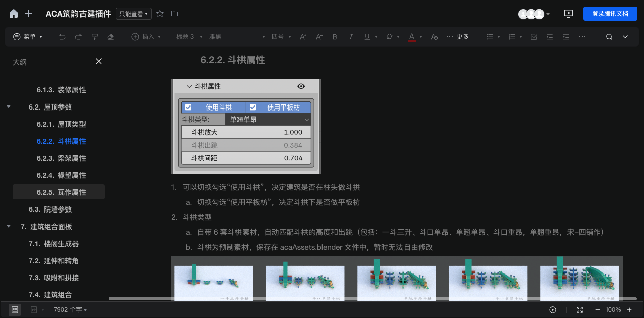This screenshot has height=318, width=644.
Task: Open the word count 7902 个字 dropdown
Action: (x=70, y=310)
